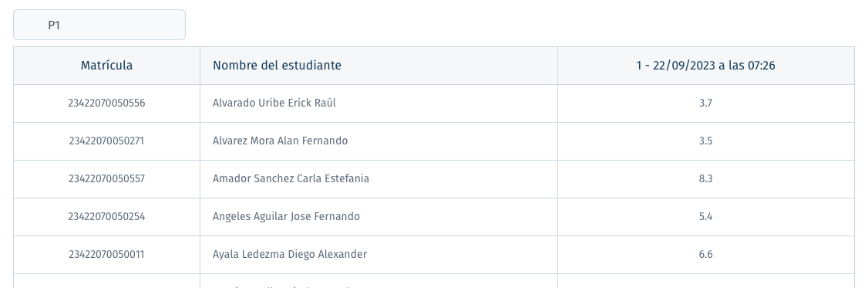Viewport: 868px width, 288px height.
Task: Select matrícula 23422070050011
Action: tap(107, 254)
